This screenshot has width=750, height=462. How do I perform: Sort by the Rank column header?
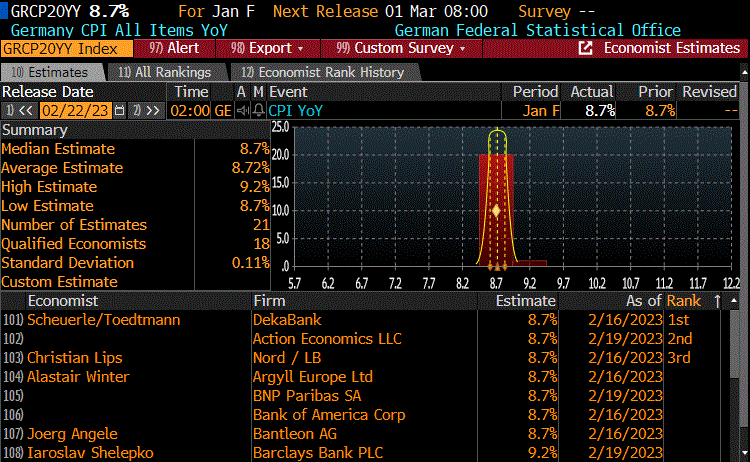click(x=684, y=301)
